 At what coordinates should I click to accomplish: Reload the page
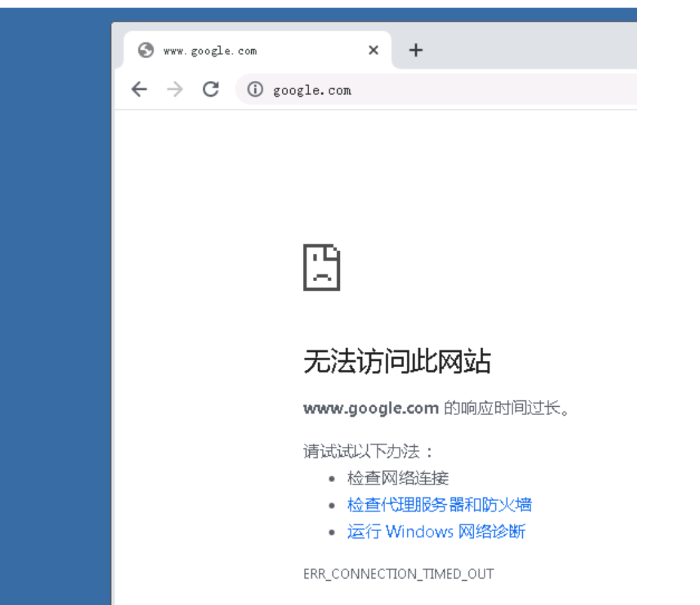coord(210,90)
